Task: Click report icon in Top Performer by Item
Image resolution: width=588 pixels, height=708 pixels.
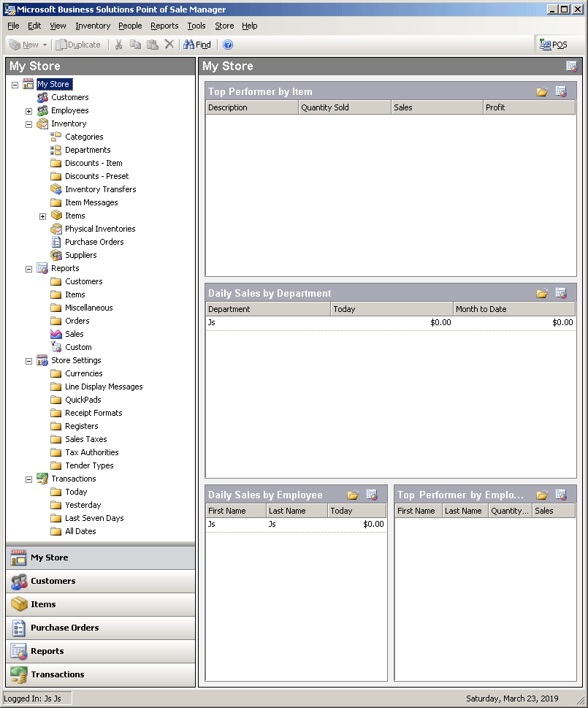Action: pos(561,91)
